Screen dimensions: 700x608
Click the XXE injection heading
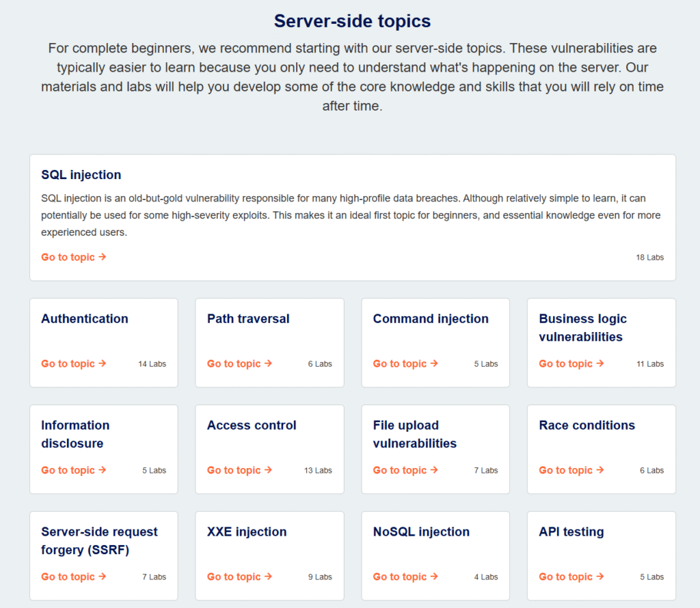[x=247, y=532]
